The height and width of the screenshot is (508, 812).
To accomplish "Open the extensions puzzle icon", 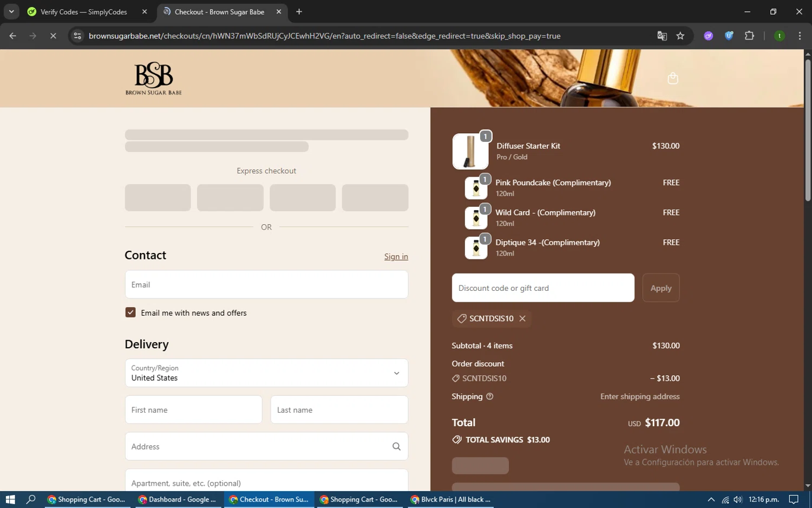I will point(750,36).
